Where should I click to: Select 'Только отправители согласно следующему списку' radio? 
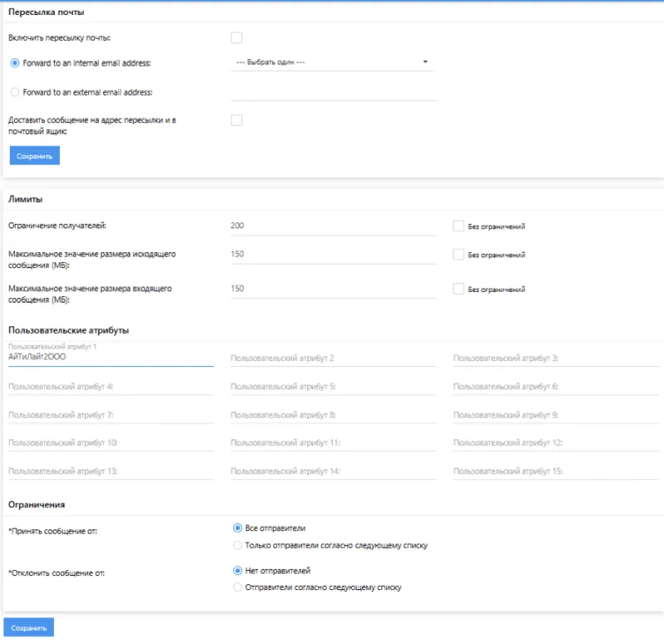238,545
